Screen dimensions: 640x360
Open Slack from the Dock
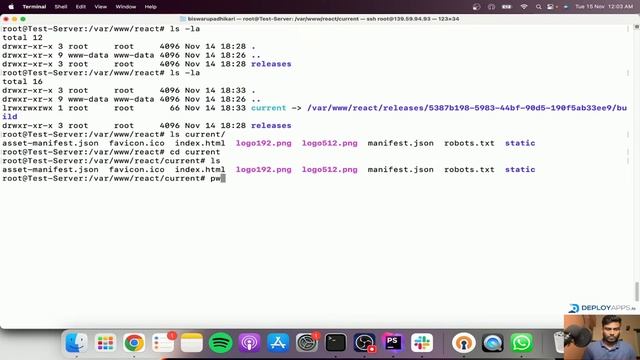(422, 343)
